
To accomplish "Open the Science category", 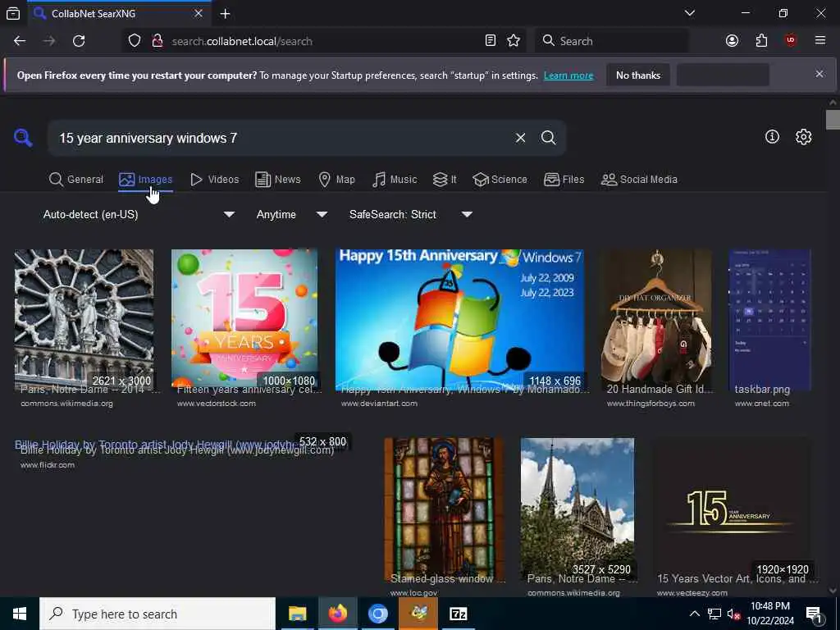I will 500,180.
